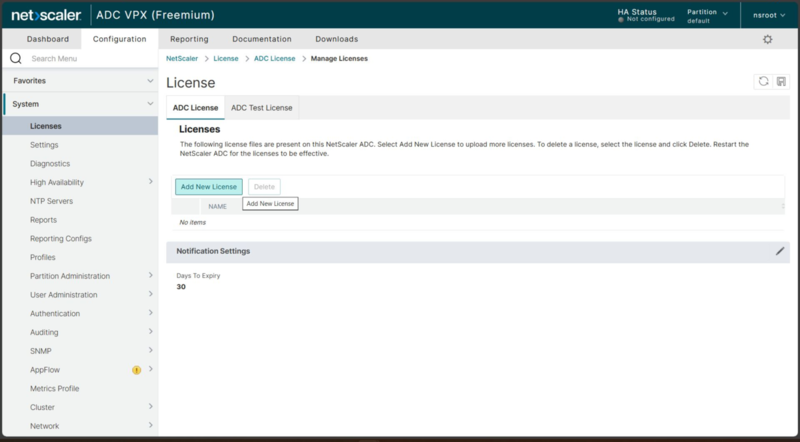Click 'Manage Licenses' breadcrumb text
Screen dimensions: 800x442
tap(339, 59)
